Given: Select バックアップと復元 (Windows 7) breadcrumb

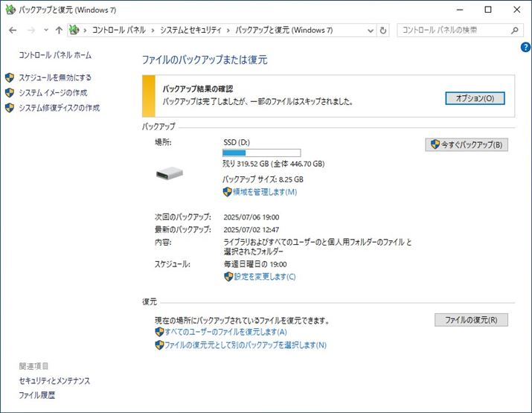Looking at the screenshot, I should [x=284, y=31].
